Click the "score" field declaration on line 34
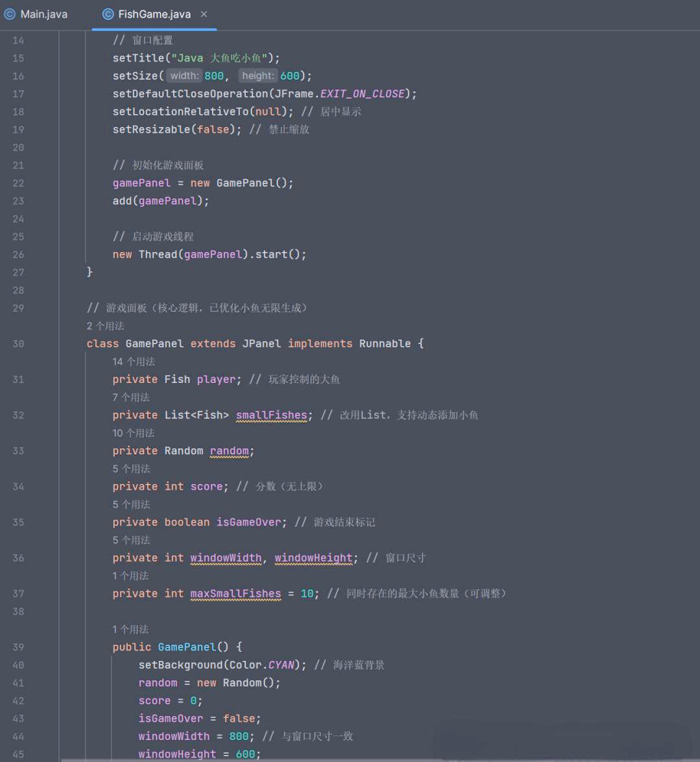 207,487
